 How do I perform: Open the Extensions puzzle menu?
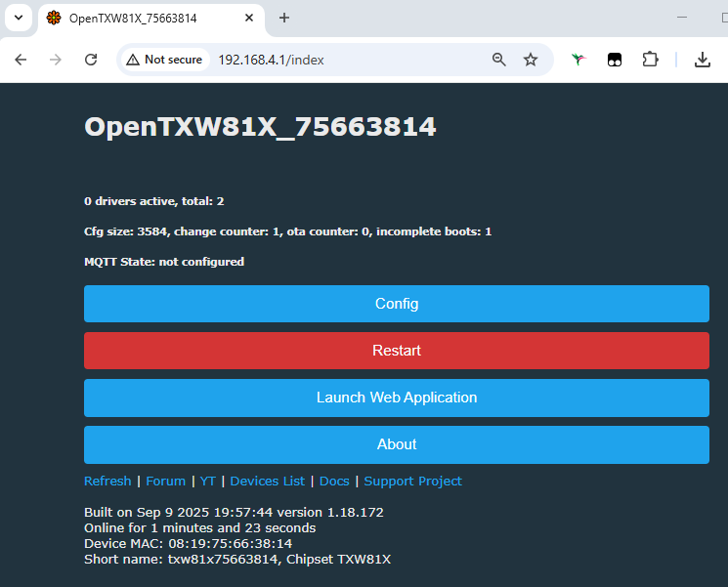point(650,60)
